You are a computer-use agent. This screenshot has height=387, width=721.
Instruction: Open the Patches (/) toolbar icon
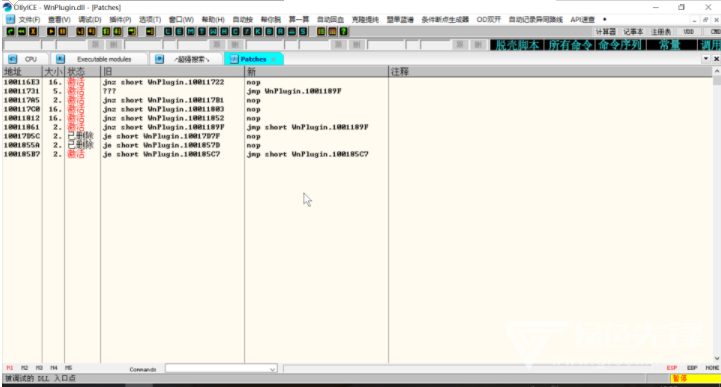247,32
